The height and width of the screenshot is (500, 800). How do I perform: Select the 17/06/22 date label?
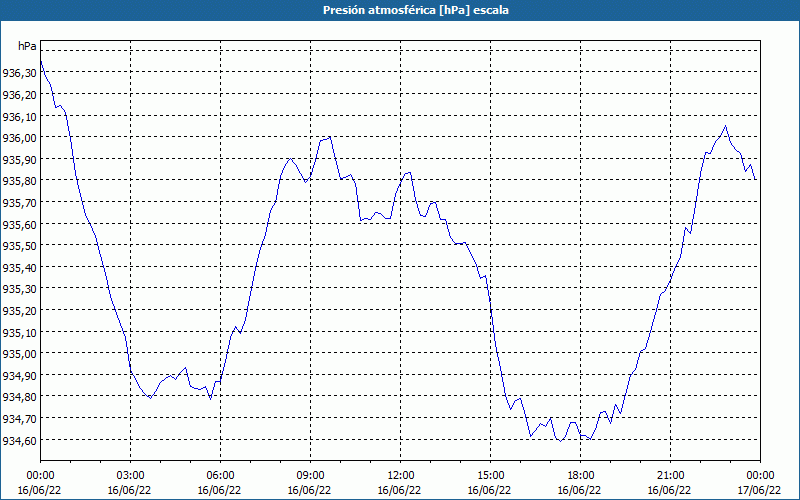(759, 490)
